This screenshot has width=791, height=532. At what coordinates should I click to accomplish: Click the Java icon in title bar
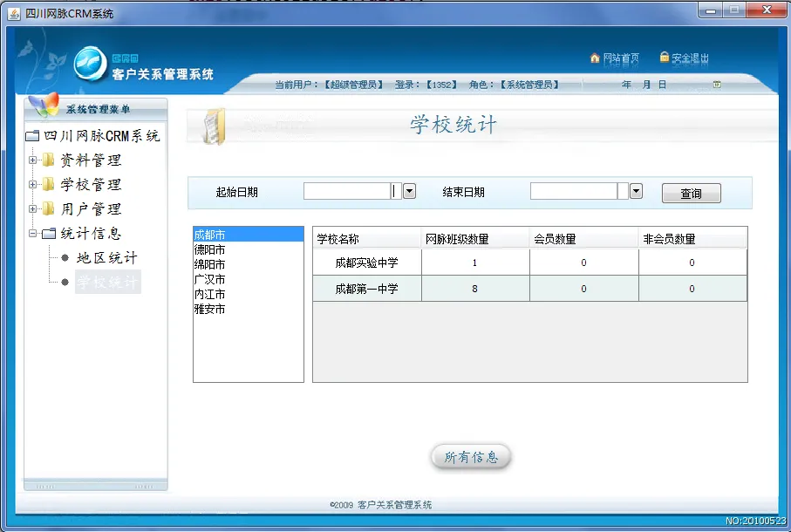[x=14, y=13]
